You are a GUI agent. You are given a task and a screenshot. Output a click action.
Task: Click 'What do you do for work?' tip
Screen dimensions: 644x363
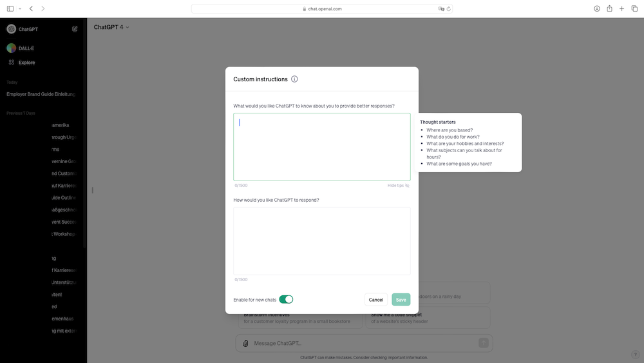tap(453, 137)
